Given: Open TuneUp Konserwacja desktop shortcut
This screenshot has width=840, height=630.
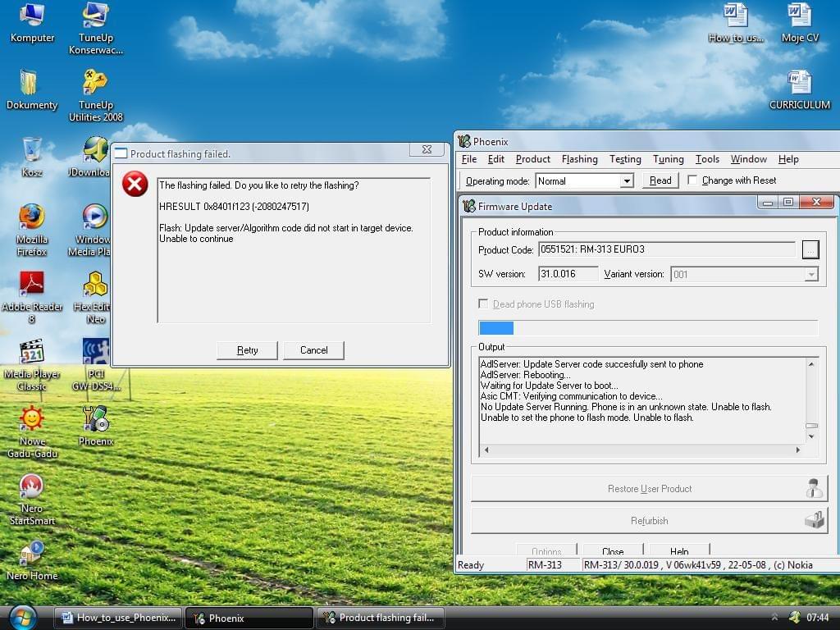Looking at the screenshot, I should [x=96, y=28].
